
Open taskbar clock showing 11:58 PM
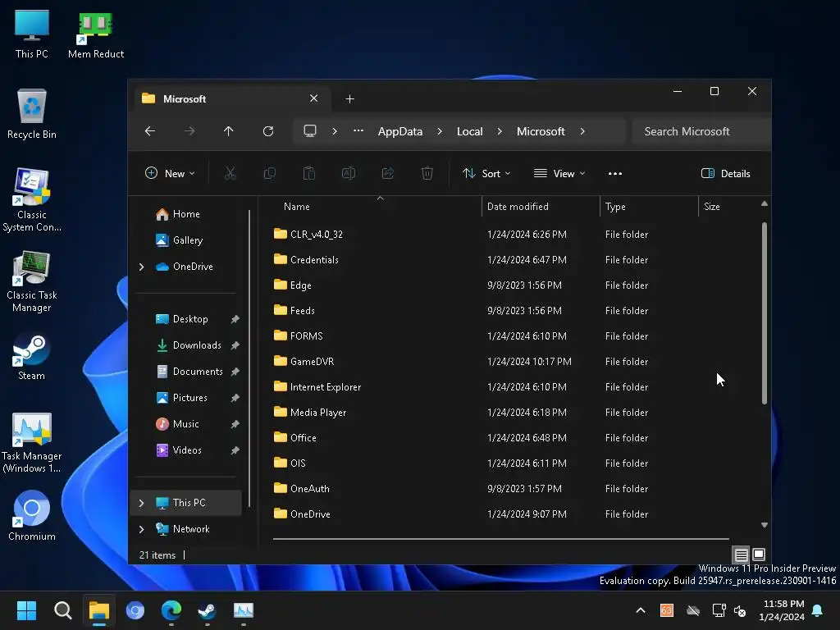click(783, 610)
